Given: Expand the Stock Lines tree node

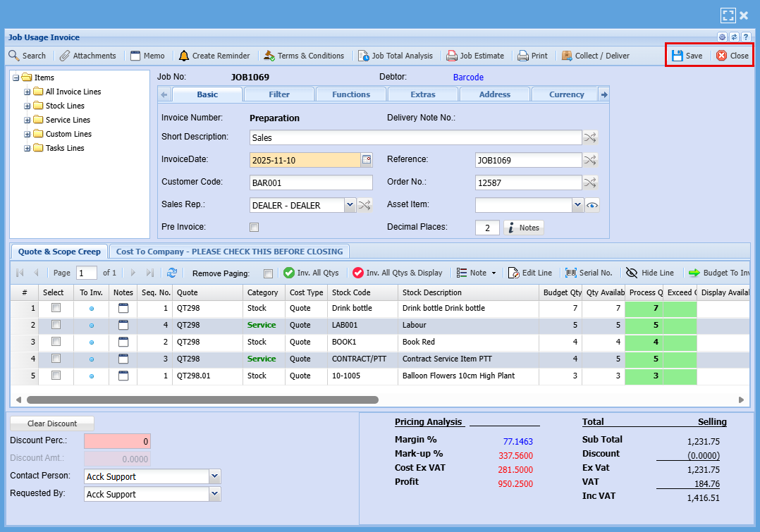Looking at the screenshot, I should click(x=27, y=106).
